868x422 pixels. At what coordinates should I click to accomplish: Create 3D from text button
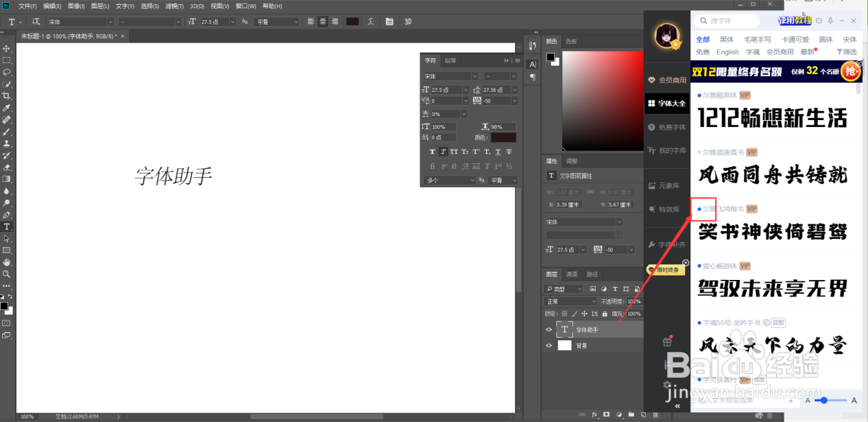pyautogui.click(x=408, y=22)
